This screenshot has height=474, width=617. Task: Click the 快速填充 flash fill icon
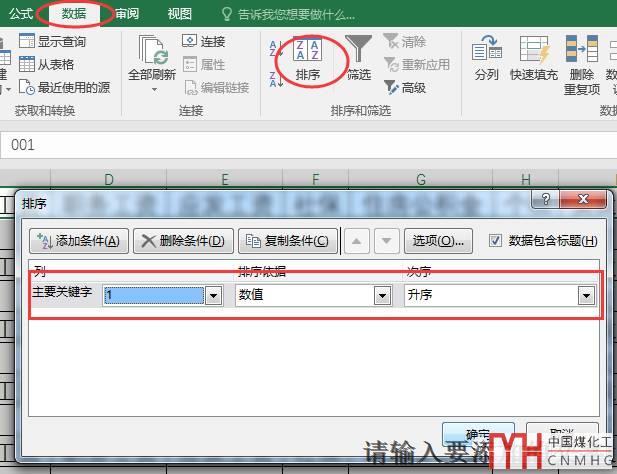534,57
